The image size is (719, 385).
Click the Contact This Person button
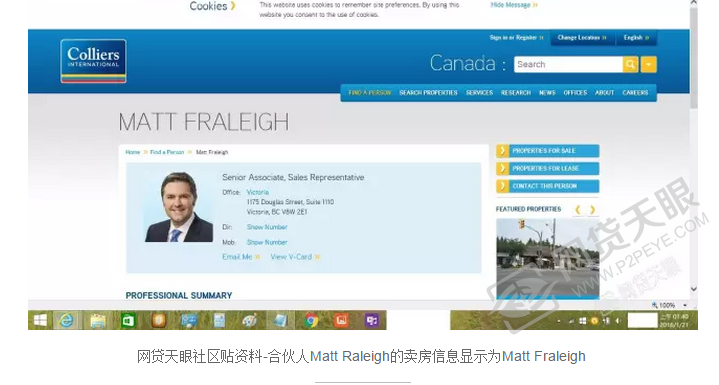[x=548, y=186]
